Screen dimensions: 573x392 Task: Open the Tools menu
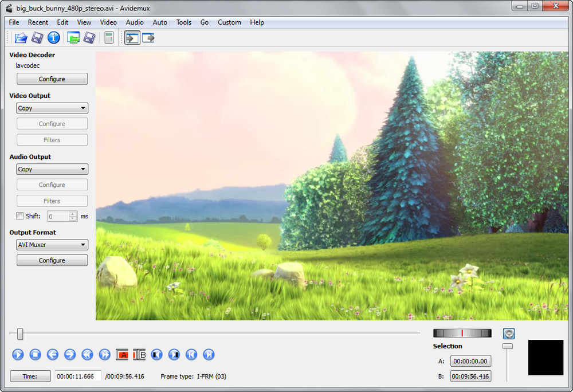[x=183, y=22]
